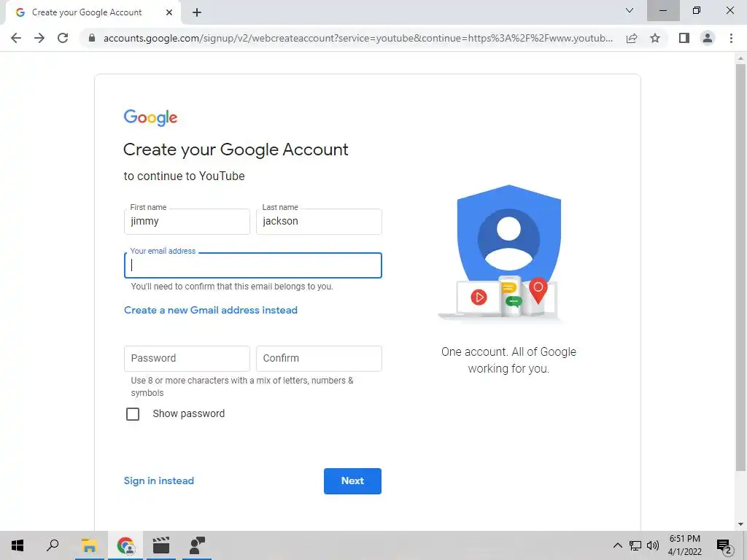Open the volume control in system tray
The width and height of the screenshot is (747, 560).
653,545
